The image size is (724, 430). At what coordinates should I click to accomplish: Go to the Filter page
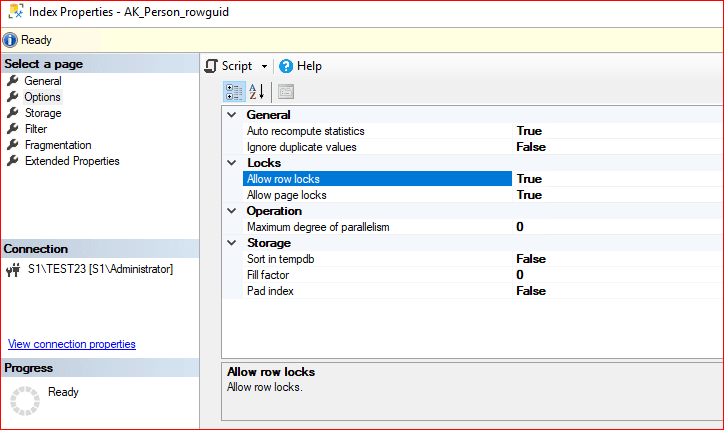pyautogui.click(x=36, y=129)
